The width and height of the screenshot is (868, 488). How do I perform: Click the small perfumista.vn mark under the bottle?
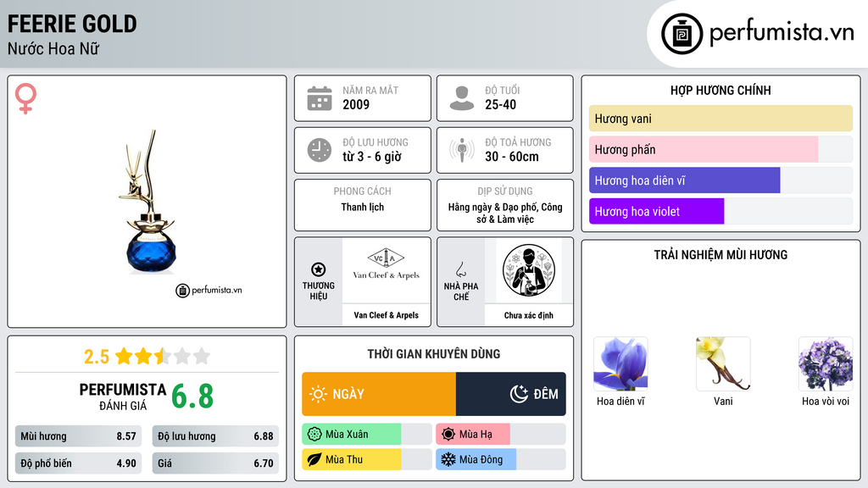pyautogui.click(x=209, y=290)
